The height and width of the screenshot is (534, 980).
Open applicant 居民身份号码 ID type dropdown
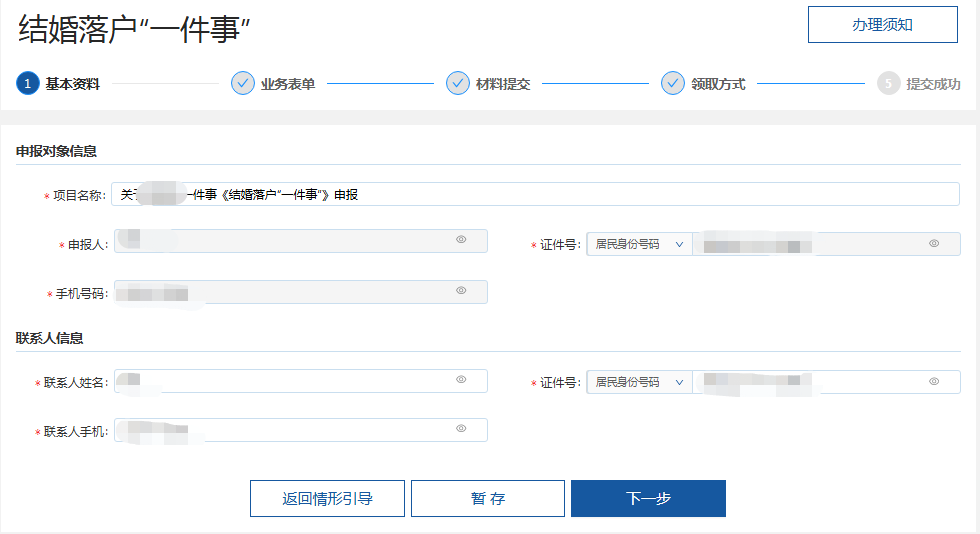[x=638, y=244]
